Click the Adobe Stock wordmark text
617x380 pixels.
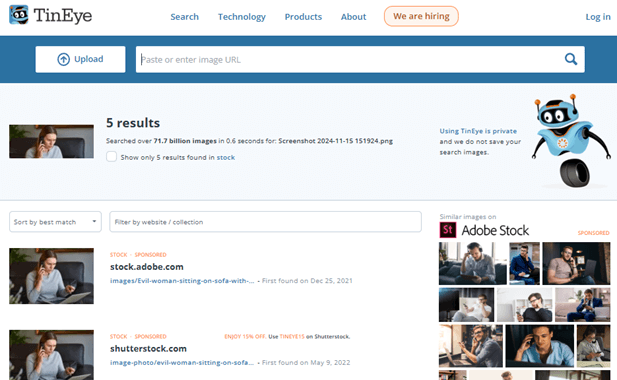coord(495,230)
